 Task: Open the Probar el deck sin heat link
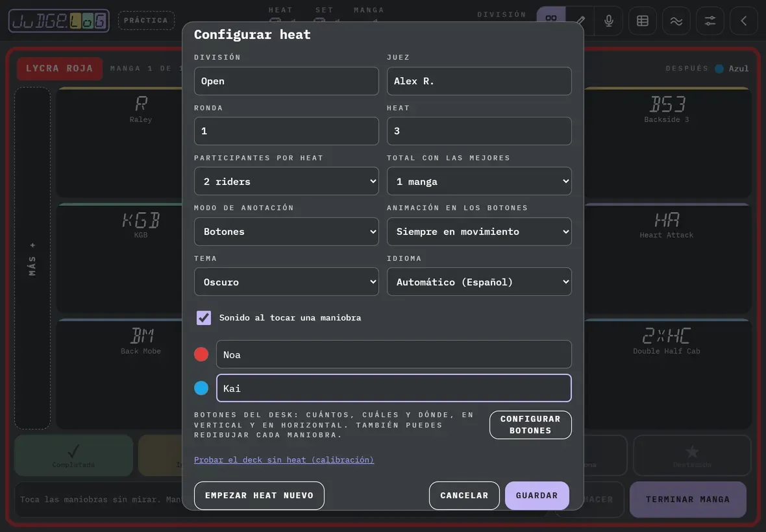[x=284, y=460]
